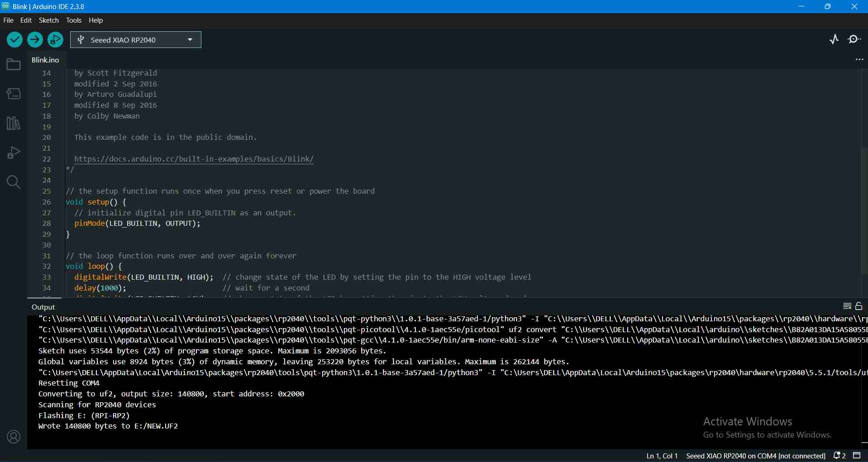Viewport: 868px width, 462px height.
Task: Open the Serial Plotter
Action: (x=835, y=40)
